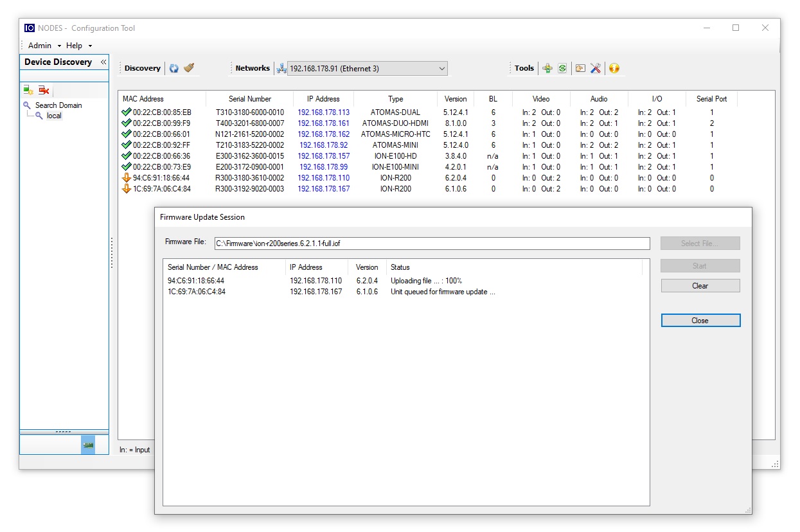
Task: Open IP address 192.168.178.113 of ATOMAS-DUAL
Action: click(323, 112)
